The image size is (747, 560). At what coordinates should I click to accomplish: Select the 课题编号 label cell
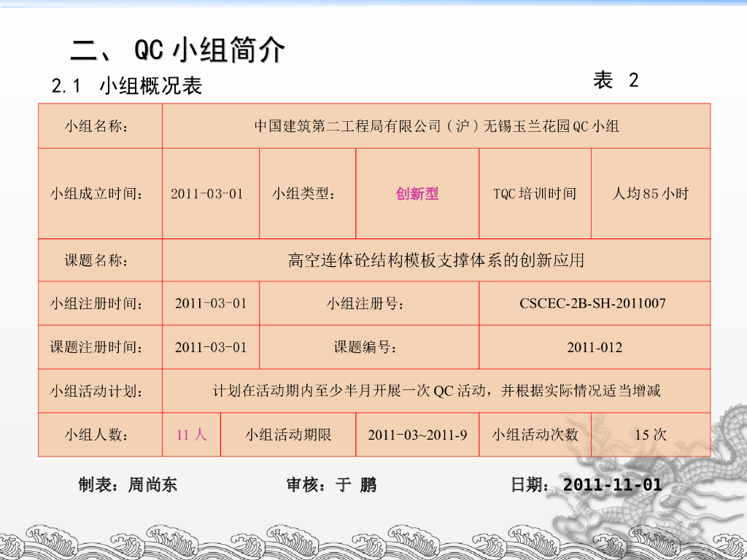pyautogui.click(x=369, y=347)
